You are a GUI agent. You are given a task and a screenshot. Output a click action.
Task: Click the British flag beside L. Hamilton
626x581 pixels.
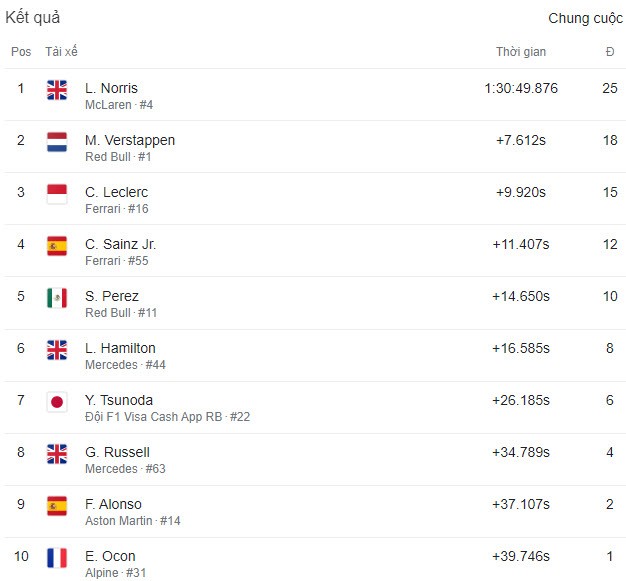point(57,350)
